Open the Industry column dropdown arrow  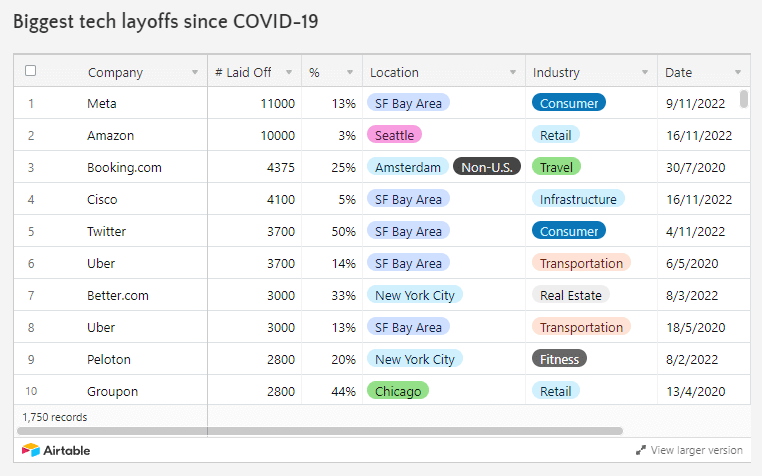point(644,72)
